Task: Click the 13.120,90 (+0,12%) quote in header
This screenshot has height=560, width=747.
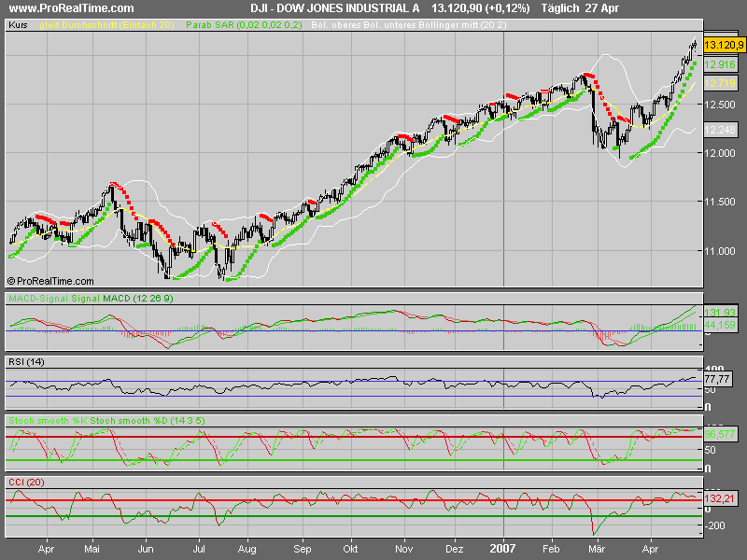Action: pyautogui.click(x=481, y=8)
